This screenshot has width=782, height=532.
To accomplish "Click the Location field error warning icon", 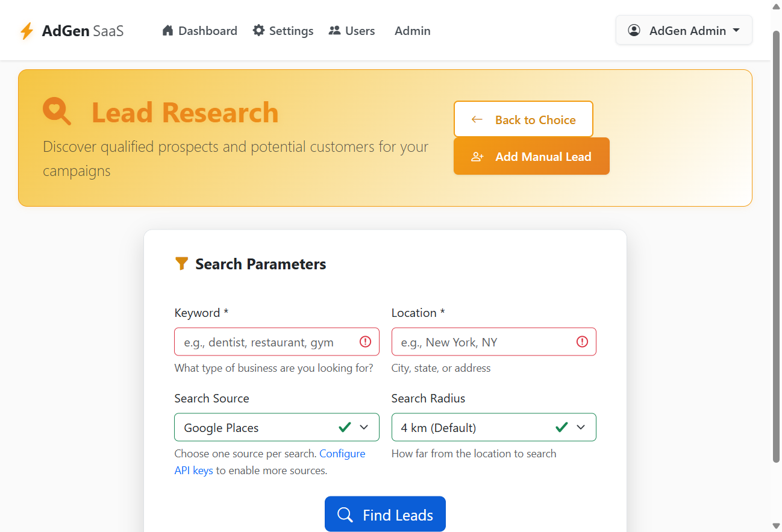I will [x=582, y=342].
